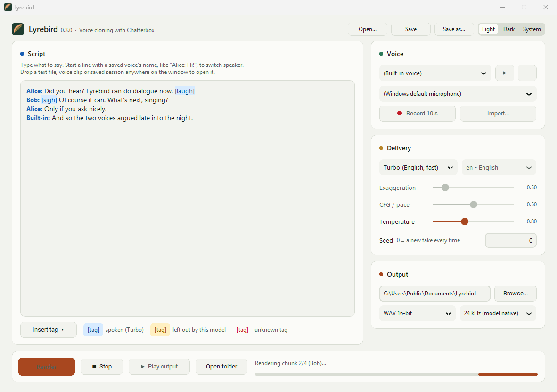This screenshot has height=392, width=557.
Task: Click the "Built-in:" speaker label
Action: pyautogui.click(x=38, y=118)
